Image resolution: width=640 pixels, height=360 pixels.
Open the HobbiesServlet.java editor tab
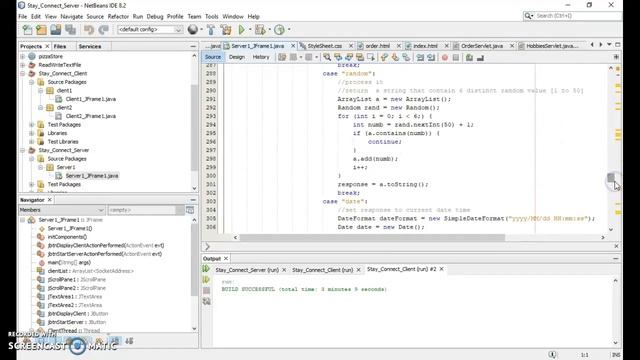(x=552, y=46)
